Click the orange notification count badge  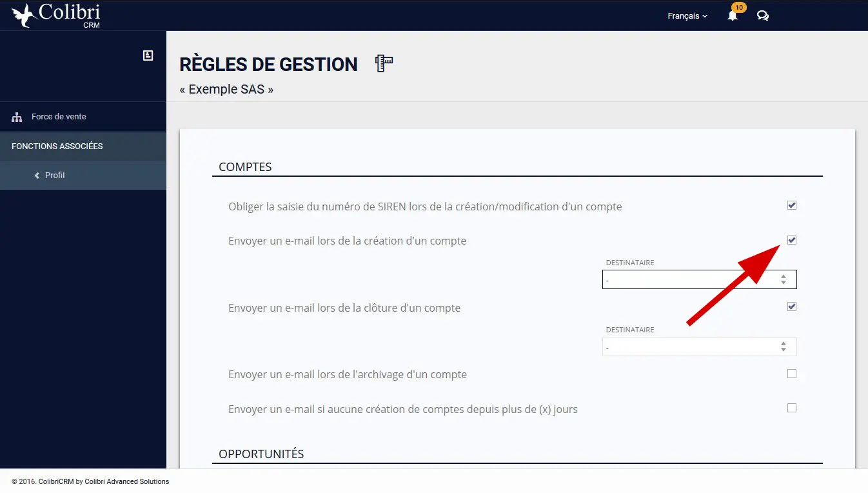click(739, 8)
